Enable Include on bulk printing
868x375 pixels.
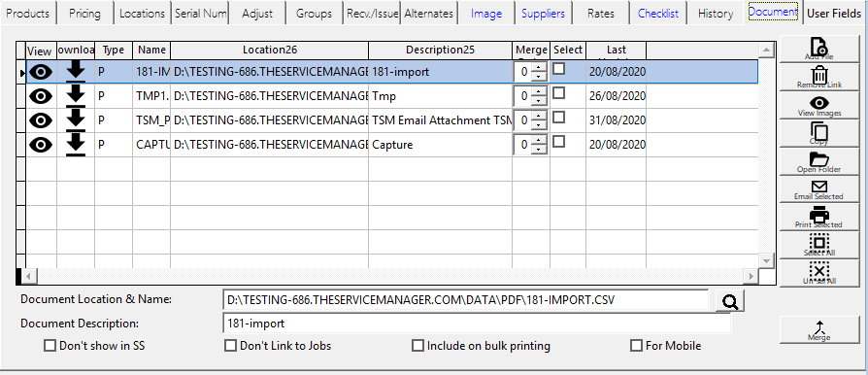pyautogui.click(x=417, y=346)
